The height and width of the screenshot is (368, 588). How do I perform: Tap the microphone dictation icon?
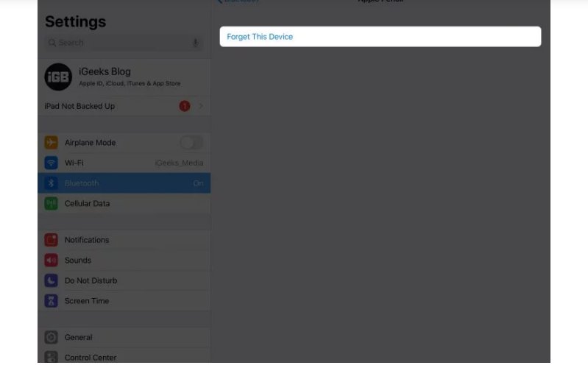(x=195, y=43)
